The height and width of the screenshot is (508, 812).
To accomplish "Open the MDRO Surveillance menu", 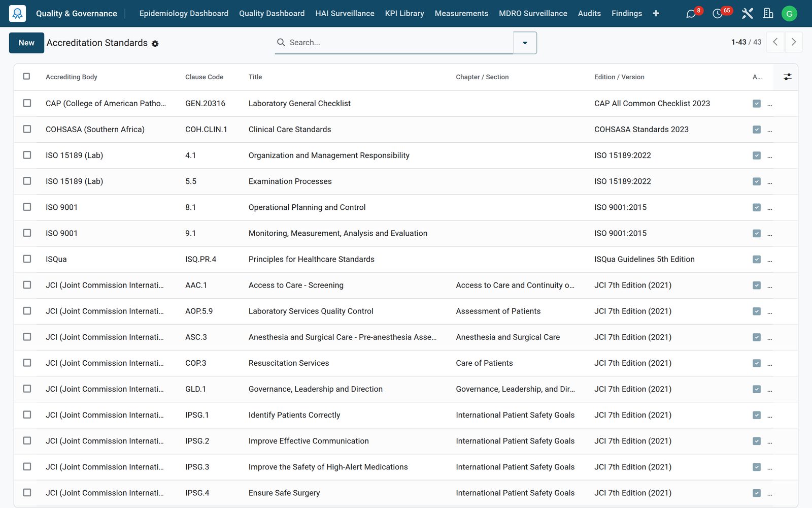I will coord(533,14).
